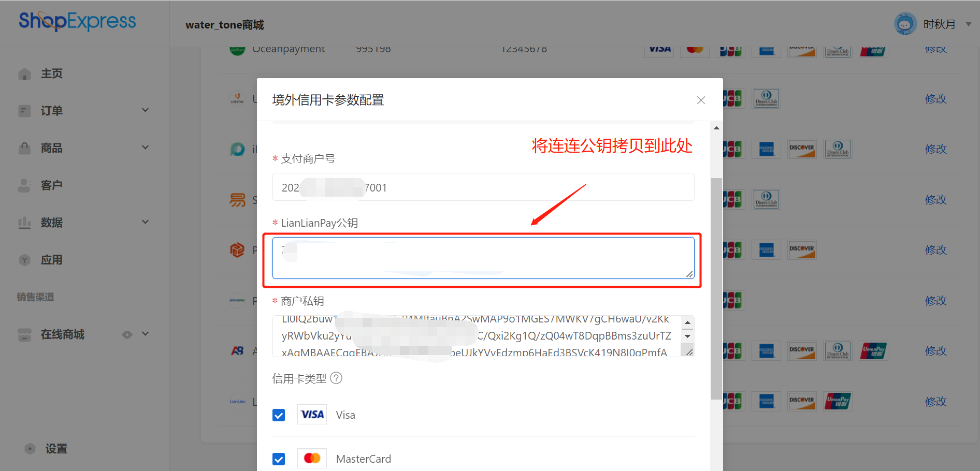Open the user dropdown arrow beside 时秋月
The width and height of the screenshot is (980, 471).
pos(969,24)
